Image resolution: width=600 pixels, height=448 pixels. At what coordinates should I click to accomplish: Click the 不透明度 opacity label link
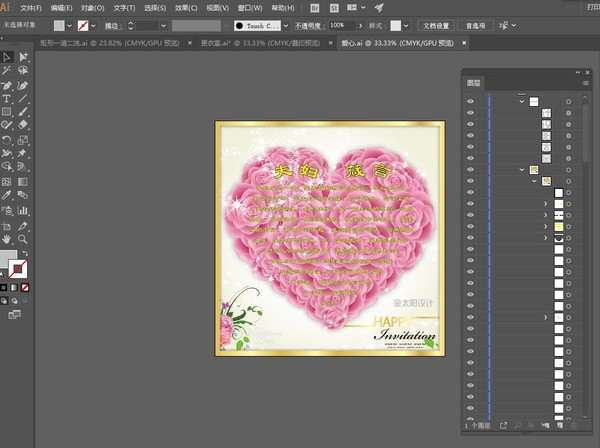(x=309, y=26)
